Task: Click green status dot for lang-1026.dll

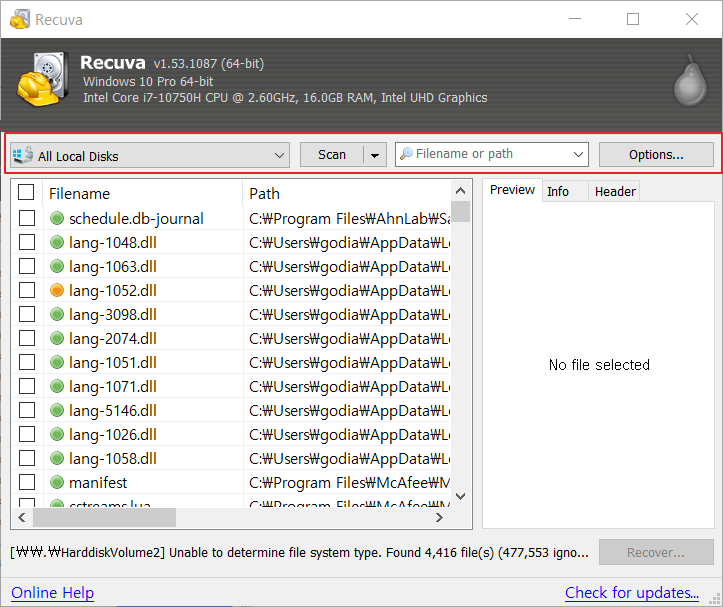Action: (x=57, y=434)
